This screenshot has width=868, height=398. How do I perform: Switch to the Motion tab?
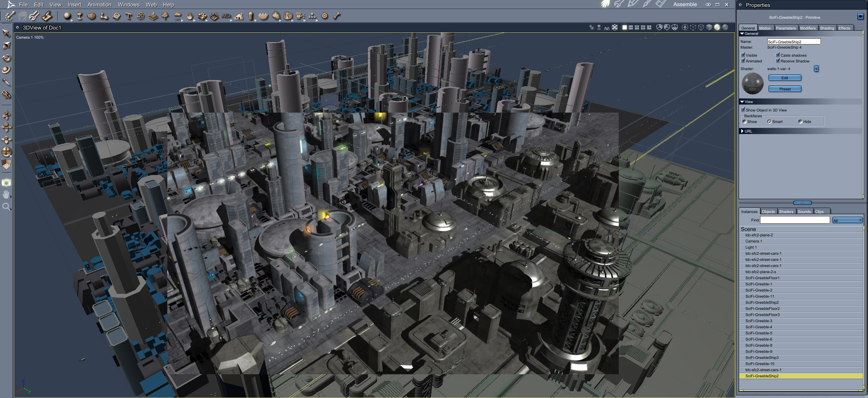(x=765, y=28)
